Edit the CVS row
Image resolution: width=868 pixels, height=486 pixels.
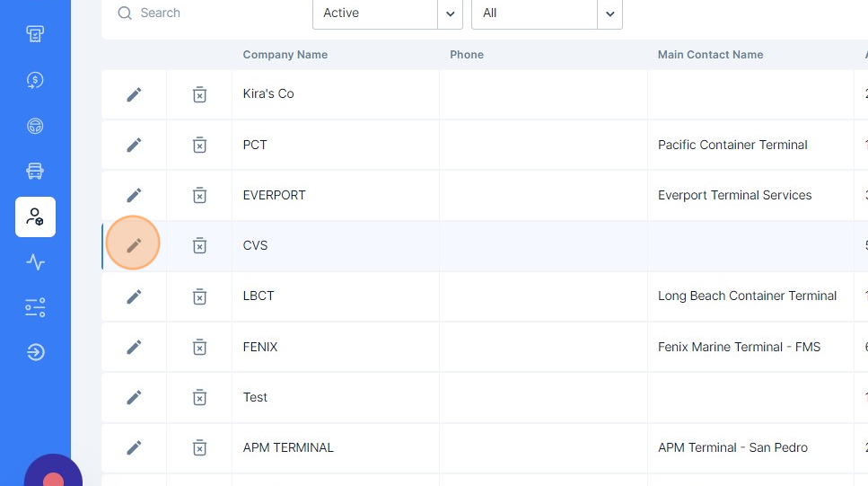coord(134,245)
